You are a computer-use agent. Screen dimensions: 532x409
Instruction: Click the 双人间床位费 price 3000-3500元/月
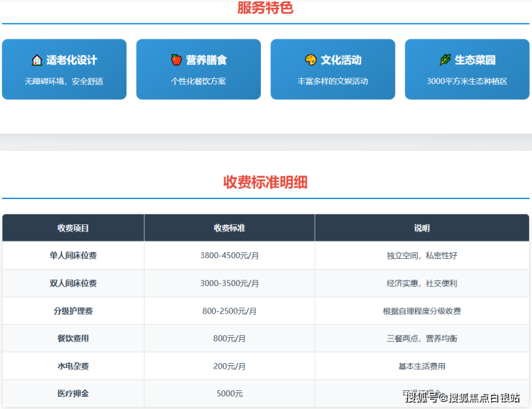pyautogui.click(x=229, y=283)
